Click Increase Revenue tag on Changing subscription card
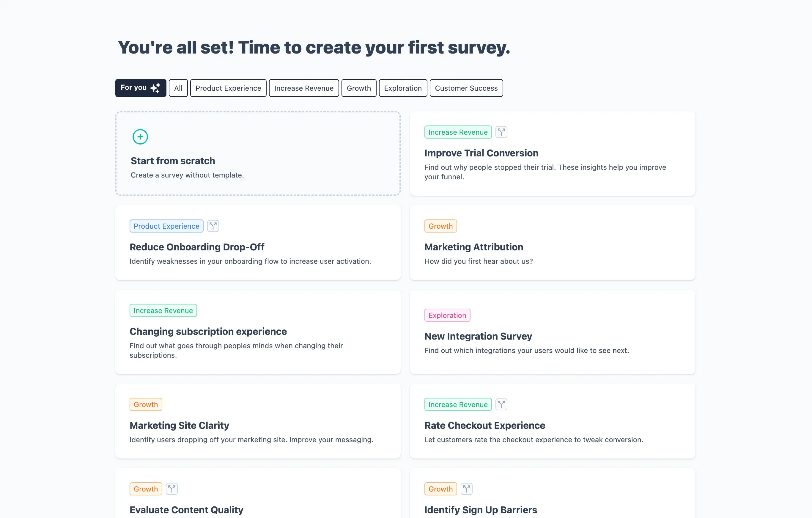Screen dimensions: 812x518 [x=163, y=310]
